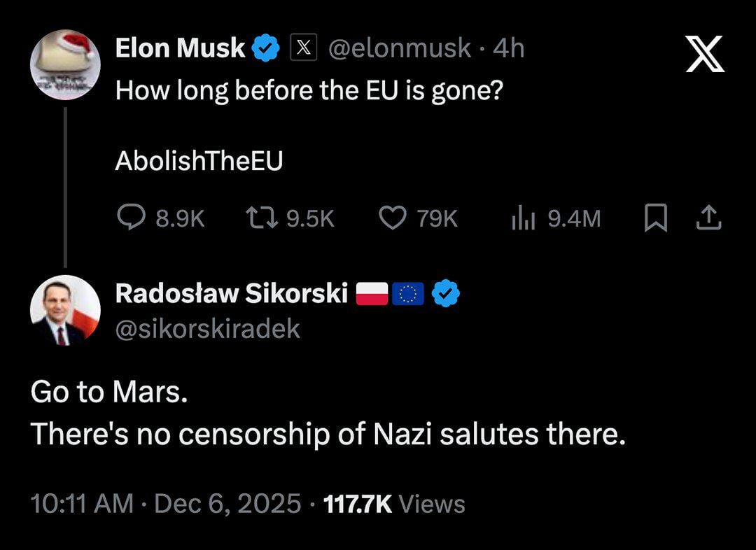Bookmark the AbolishTheEU tweet
756x550 pixels.
pos(654,219)
